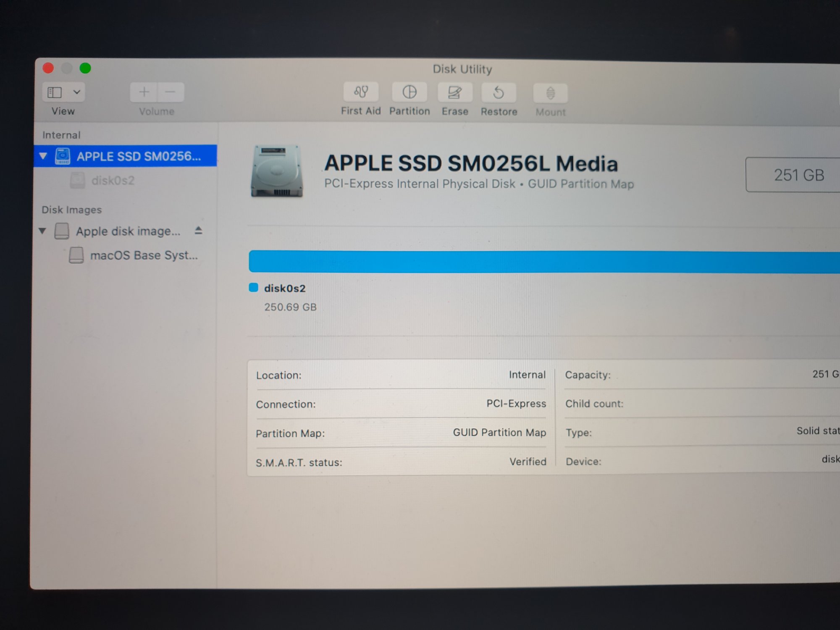This screenshot has width=840, height=630.
Task: Click the Internal section header
Action: coord(61,135)
